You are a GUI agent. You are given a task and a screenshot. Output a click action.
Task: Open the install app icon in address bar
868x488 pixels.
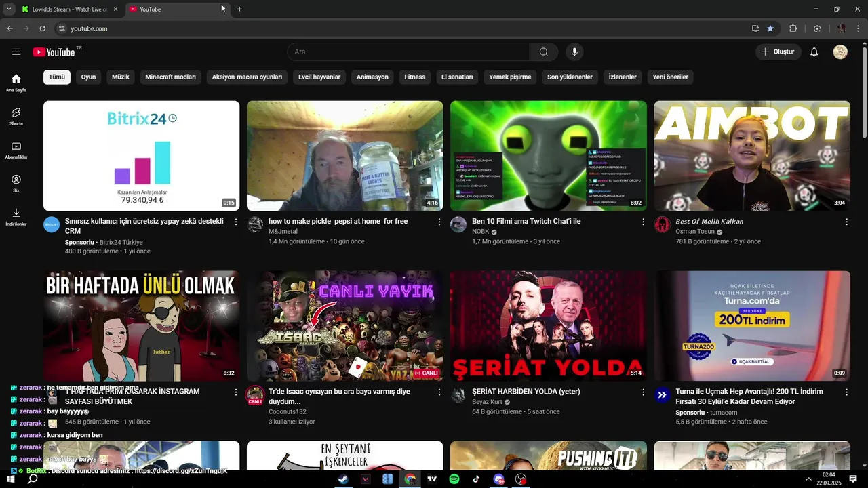pos(755,28)
